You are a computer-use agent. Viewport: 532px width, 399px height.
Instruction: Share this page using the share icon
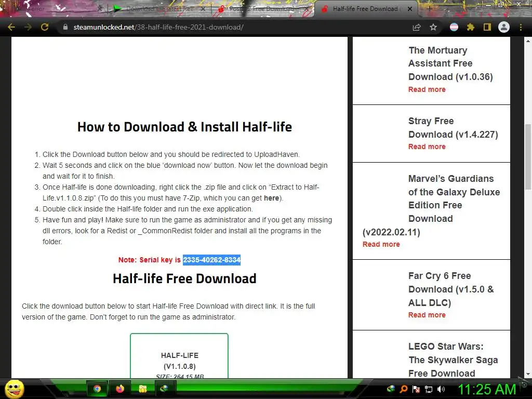[417, 27]
